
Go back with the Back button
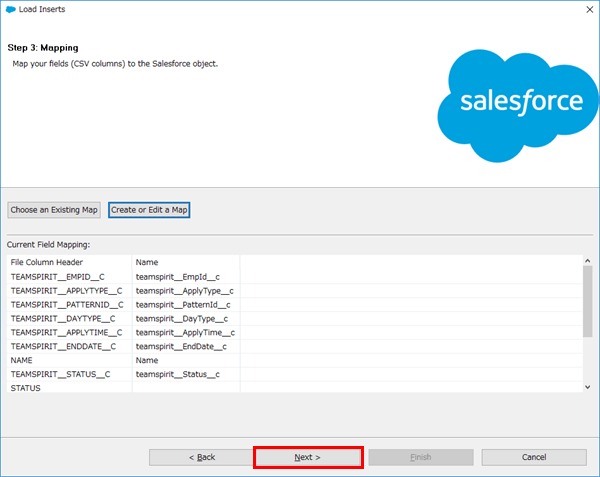(x=202, y=457)
